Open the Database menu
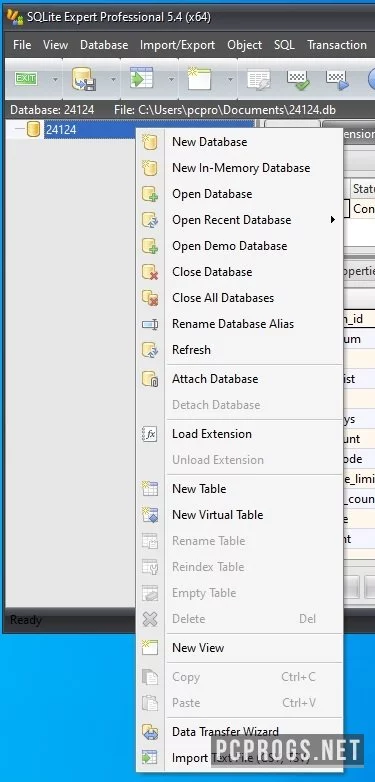This screenshot has height=782, width=375. [104, 45]
